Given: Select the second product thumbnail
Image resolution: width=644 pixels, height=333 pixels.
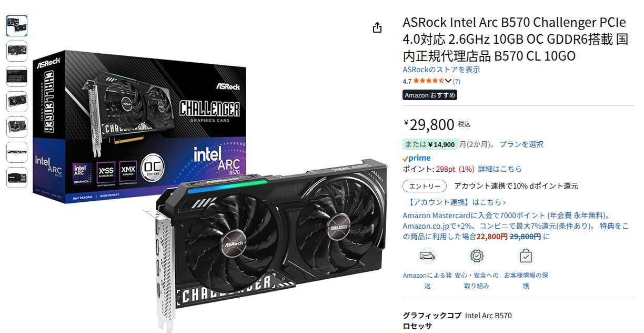Looking at the screenshot, I should coord(17,51).
